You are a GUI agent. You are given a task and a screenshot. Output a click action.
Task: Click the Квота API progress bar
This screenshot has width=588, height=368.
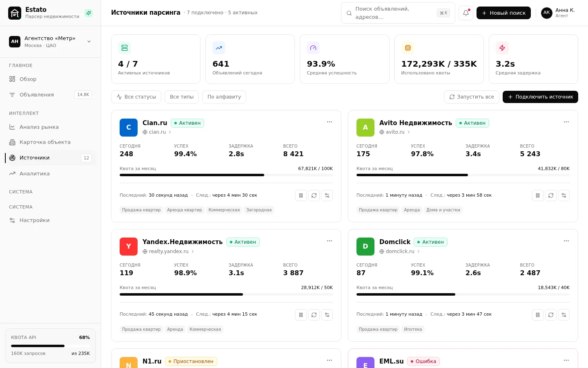click(50, 346)
